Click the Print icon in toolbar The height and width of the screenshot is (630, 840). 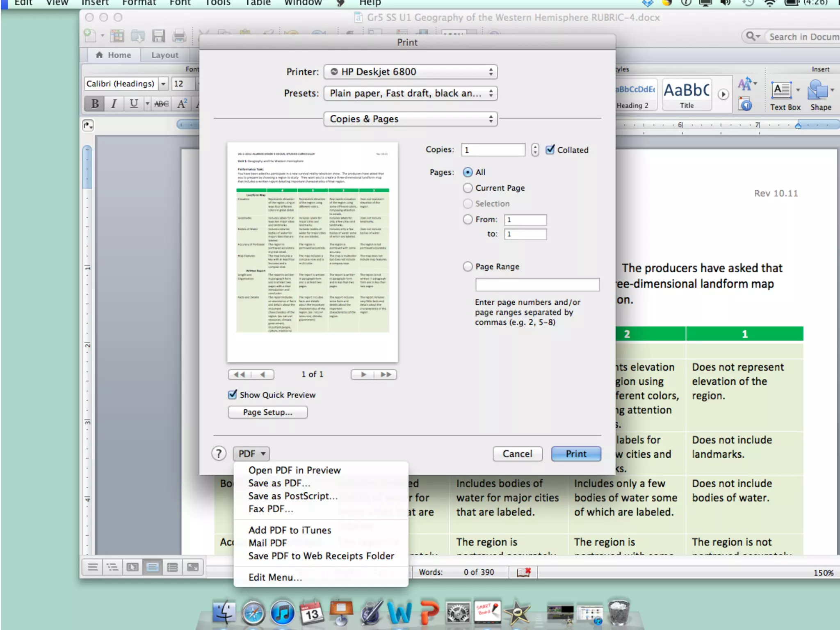179,36
